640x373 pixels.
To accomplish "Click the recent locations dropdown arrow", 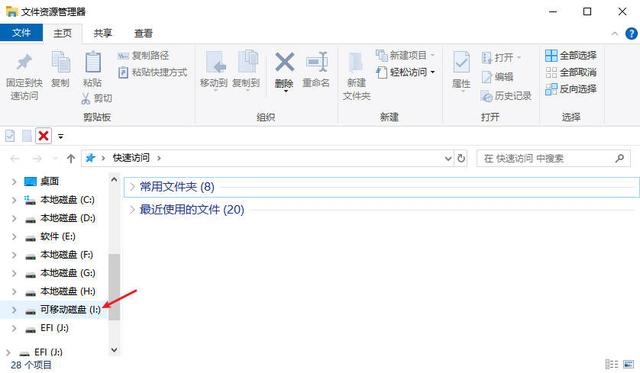I will coord(55,158).
